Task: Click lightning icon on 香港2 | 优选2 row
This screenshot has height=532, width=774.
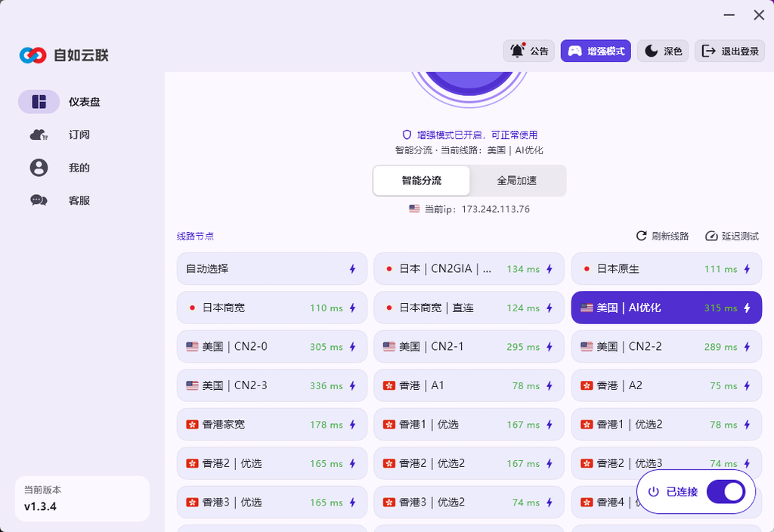Action: (550, 464)
